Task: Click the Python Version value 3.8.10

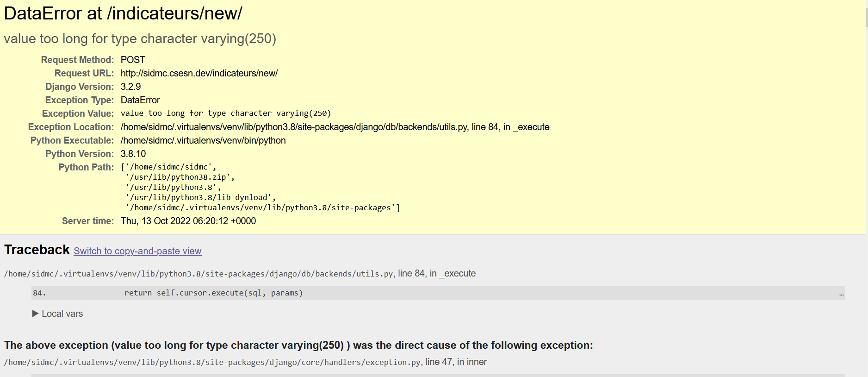Action: pos(133,154)
